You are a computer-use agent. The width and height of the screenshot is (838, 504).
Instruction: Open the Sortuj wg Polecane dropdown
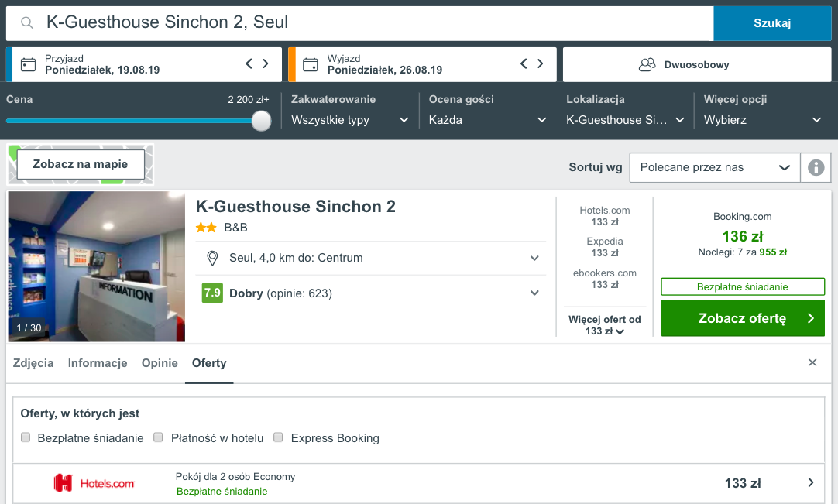point(715,167)
